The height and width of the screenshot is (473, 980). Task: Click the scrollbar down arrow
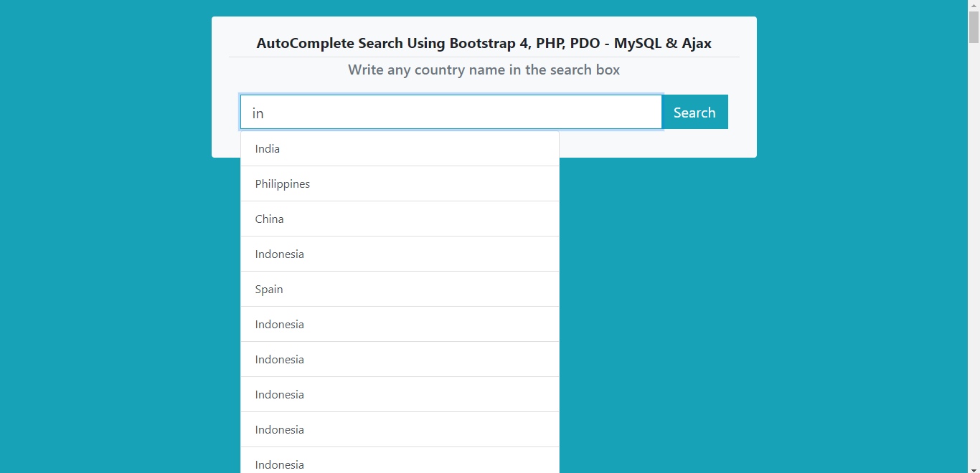pos(974,468)
